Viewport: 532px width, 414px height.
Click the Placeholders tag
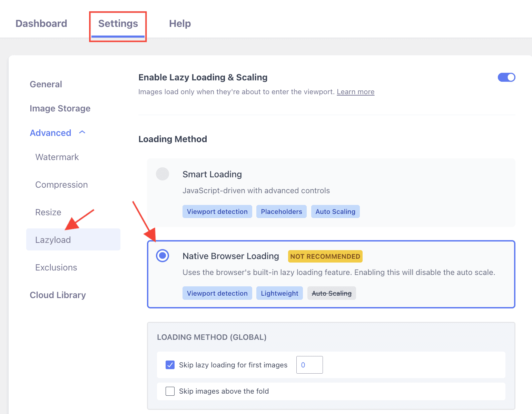[282, 211]
